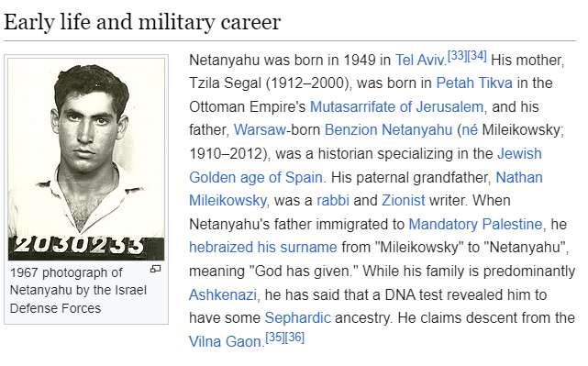Open the Benzion Netanyahu link

(x=388, y=129)
